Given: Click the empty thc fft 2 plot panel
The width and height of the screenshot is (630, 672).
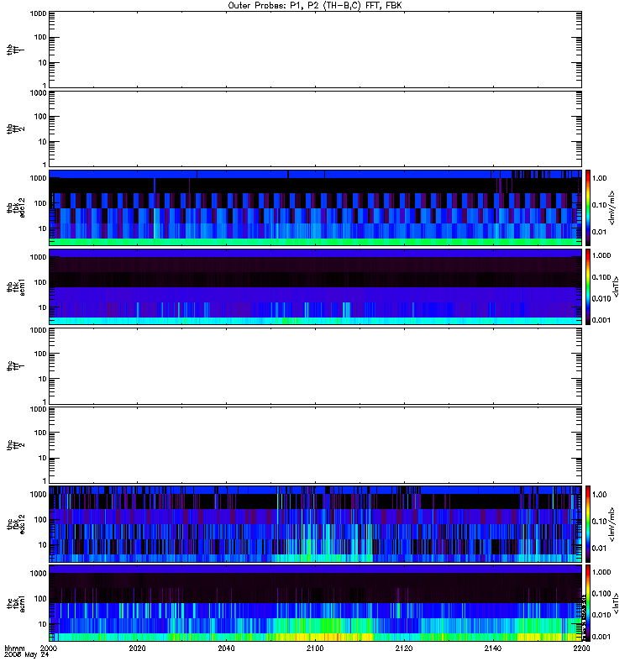Looking at the screenshot, I should click(x=315, y=445).
